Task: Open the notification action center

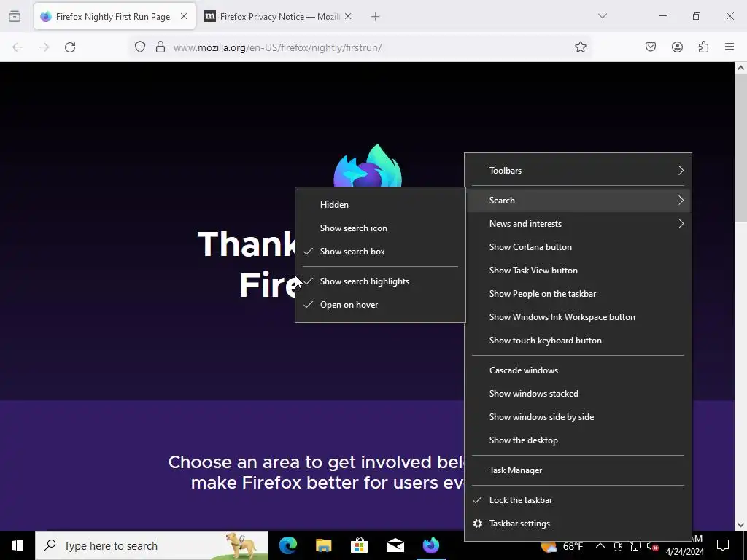Action: (723, 545)
